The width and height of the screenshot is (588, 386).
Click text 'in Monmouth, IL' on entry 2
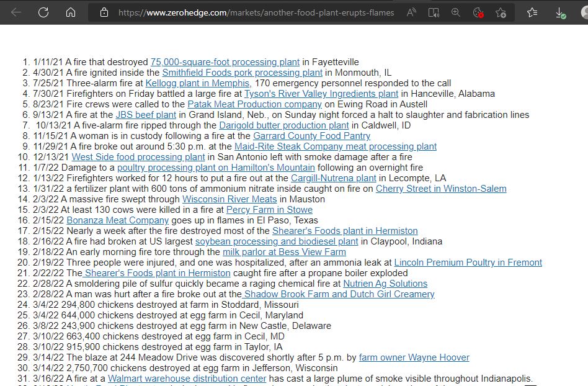pyautogui.click(x=358, y=73)
